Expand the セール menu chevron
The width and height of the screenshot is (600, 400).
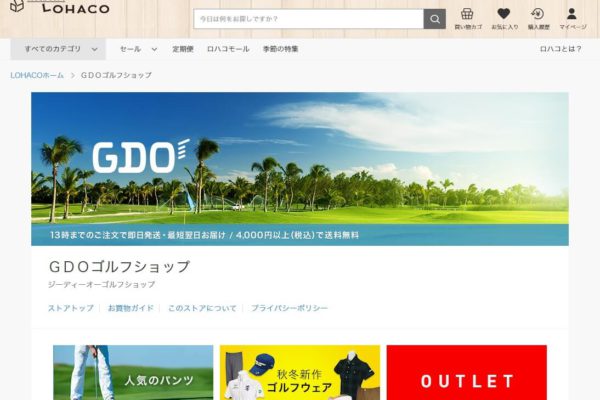pos(154,49)
